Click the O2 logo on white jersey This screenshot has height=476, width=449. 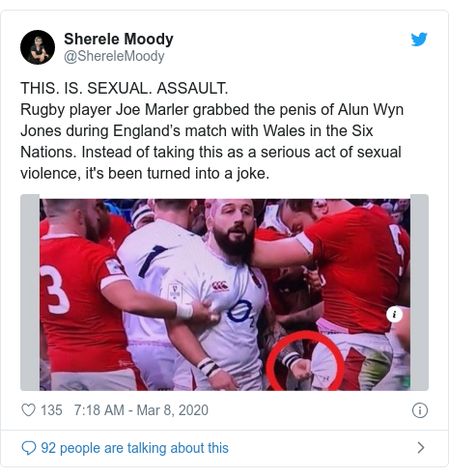pos(240,311)
